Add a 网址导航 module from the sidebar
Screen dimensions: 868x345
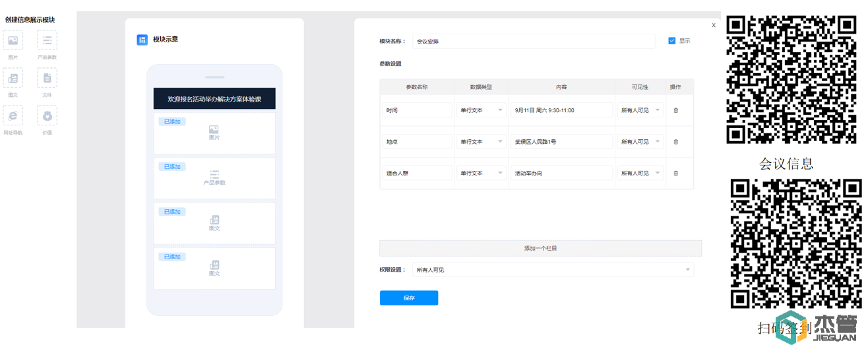[13, 116]
